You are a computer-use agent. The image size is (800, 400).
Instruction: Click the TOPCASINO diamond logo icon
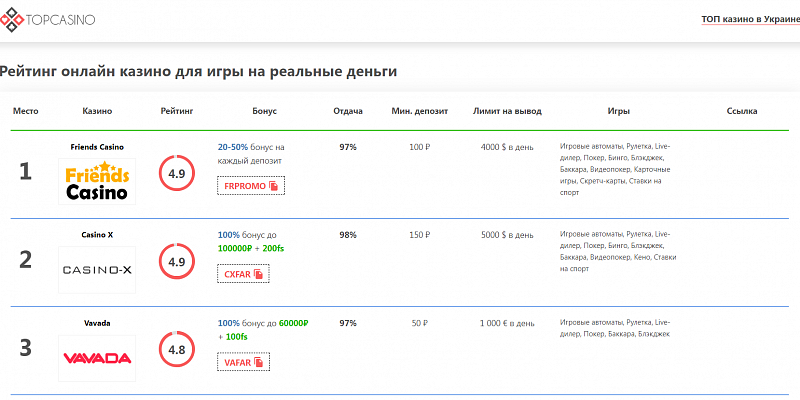click(10, 19)
